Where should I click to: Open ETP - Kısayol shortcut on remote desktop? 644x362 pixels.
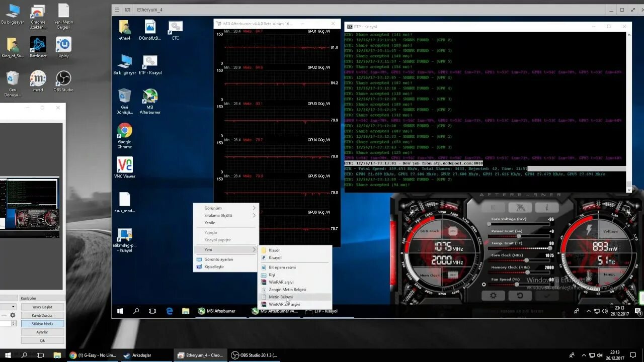coord(150,65)
